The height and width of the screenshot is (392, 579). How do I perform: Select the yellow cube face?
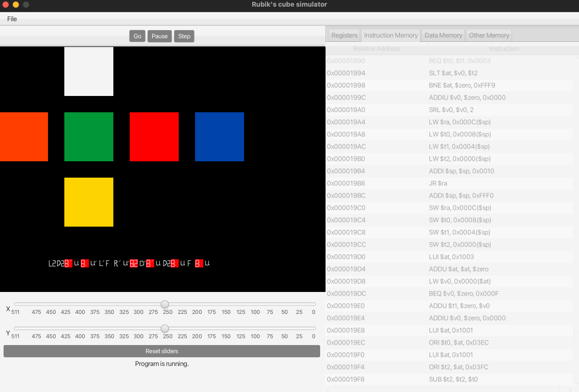pyautogui.click(x=88, y=202)
